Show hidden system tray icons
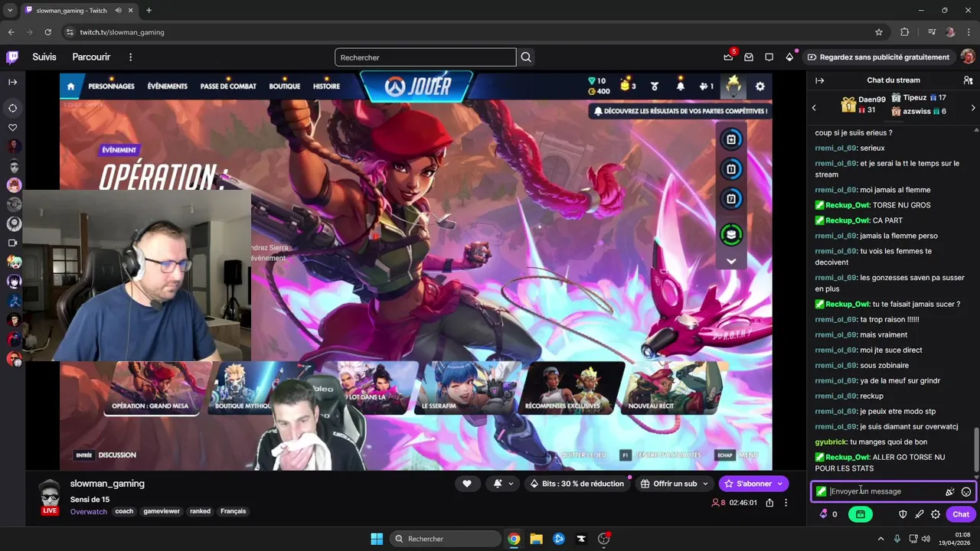This screenshot has height=551, width=980. (x=880, y=539)
